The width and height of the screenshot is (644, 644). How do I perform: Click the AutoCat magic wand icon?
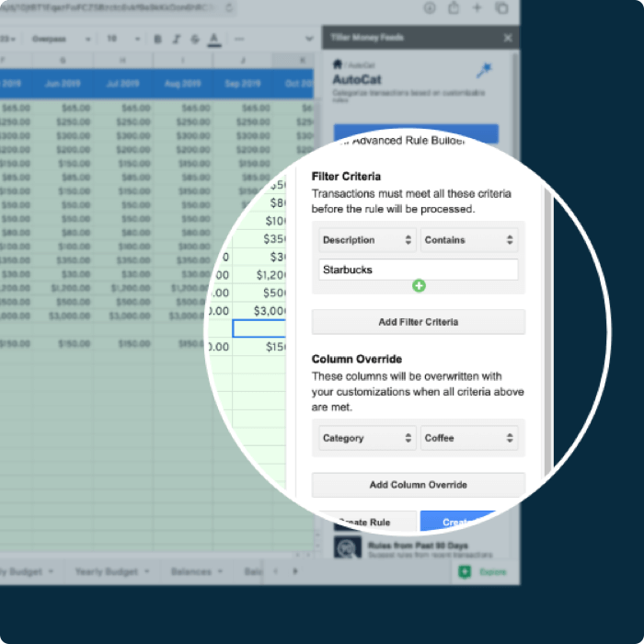click(484, 70)
